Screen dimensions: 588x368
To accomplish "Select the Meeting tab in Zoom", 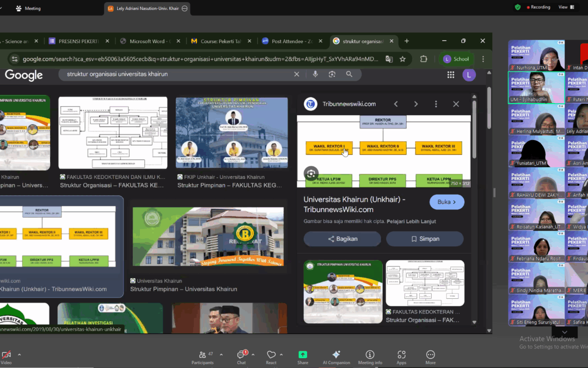I will click(x=28, y=8).
